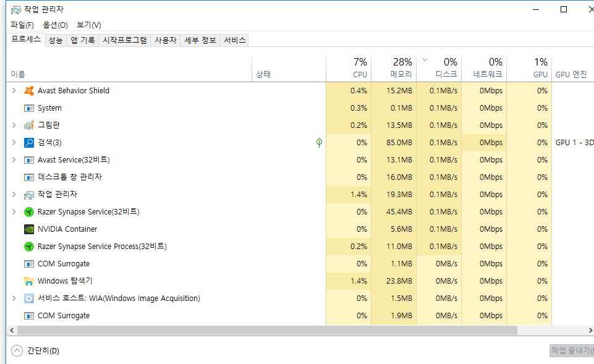Sort by the GPU column header
Image resolution: width=594 pixels, height=364 pixels.
[x=529, y=69]
